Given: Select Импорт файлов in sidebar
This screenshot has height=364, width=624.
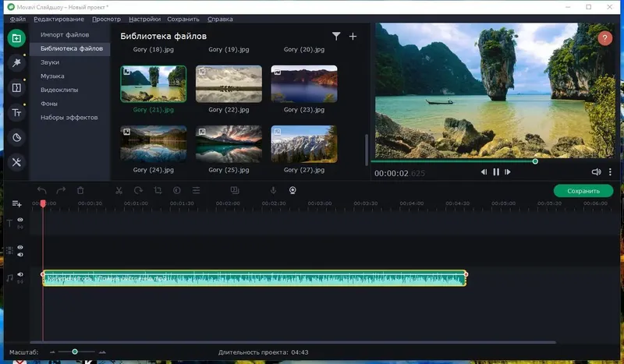Looking at the screenshot, I should click(x=65, y=34).
